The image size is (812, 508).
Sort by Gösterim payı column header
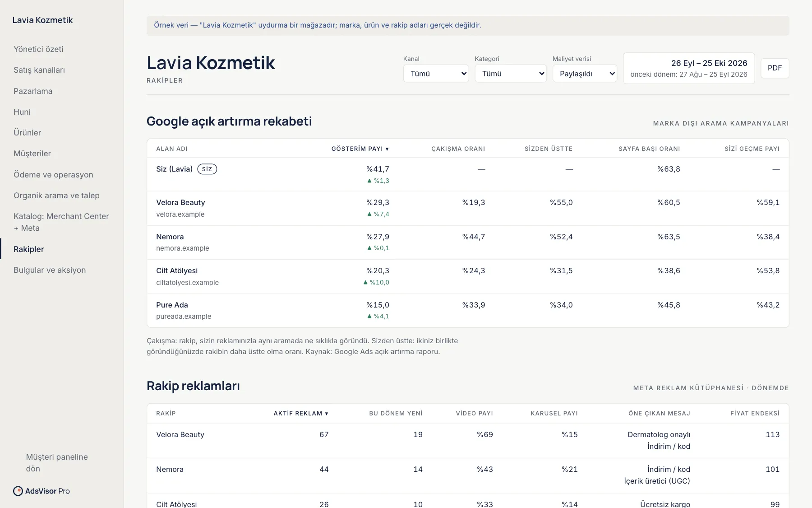click(x=360, y=149)
